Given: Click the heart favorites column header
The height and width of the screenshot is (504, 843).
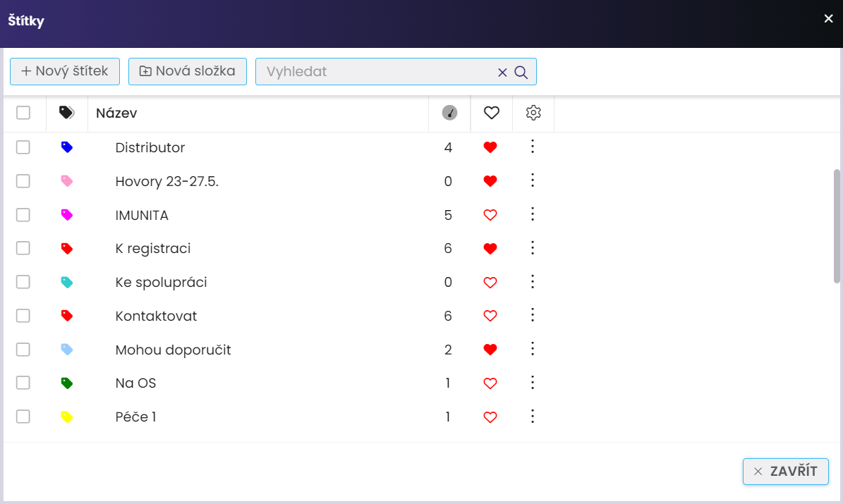Looking at the screenshot, I should 491,113.
